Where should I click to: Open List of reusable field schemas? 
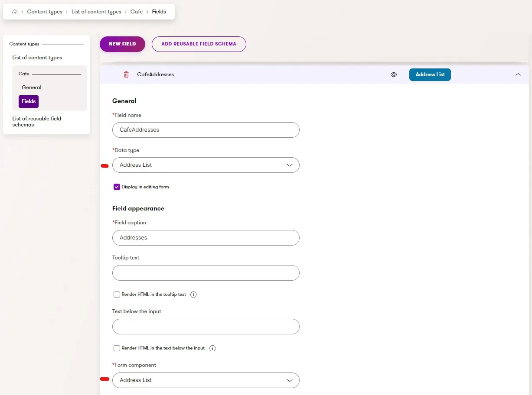click(x=37, y=122)
